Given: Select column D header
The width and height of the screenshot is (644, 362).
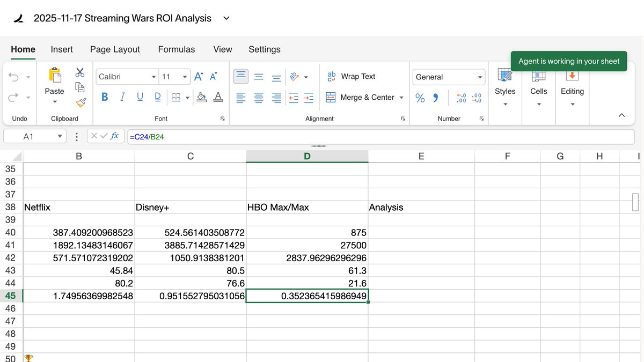Looking at the screenshot, I should [307, 156].
